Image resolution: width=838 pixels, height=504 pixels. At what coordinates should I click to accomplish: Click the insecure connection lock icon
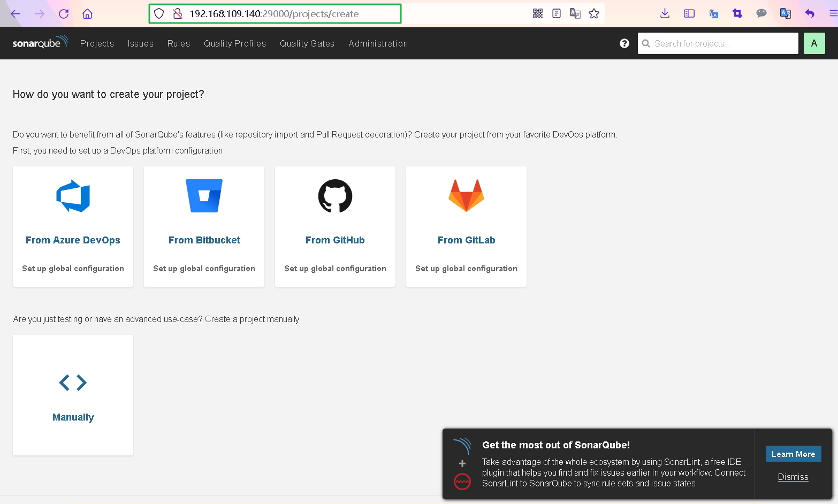[178, 14]
